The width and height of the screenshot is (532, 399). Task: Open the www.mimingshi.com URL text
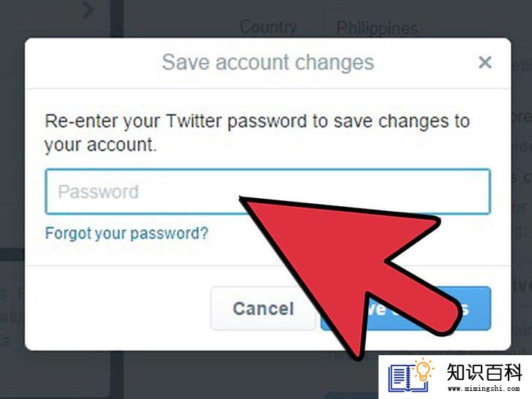point(484,389)
